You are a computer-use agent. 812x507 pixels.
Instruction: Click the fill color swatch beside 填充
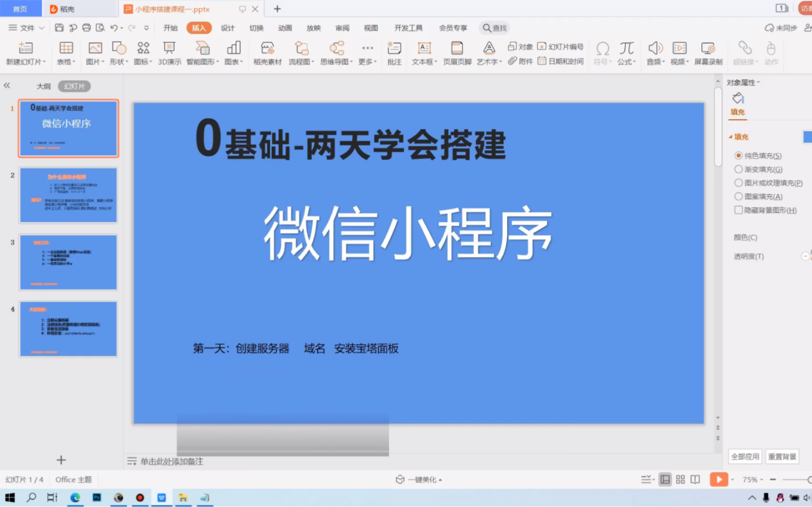pyautogui.click(x=807, y=137)
